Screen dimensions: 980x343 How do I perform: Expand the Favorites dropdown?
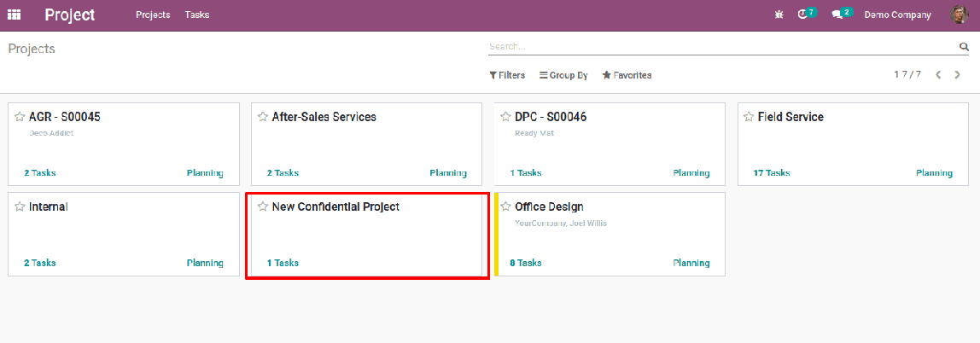(x=627, y=75)
